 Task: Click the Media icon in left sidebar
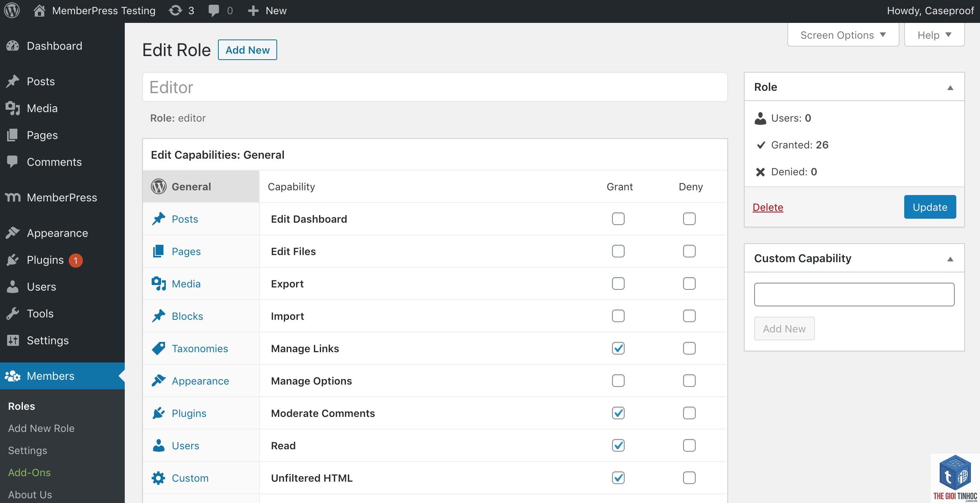click(x=13, y=108)
